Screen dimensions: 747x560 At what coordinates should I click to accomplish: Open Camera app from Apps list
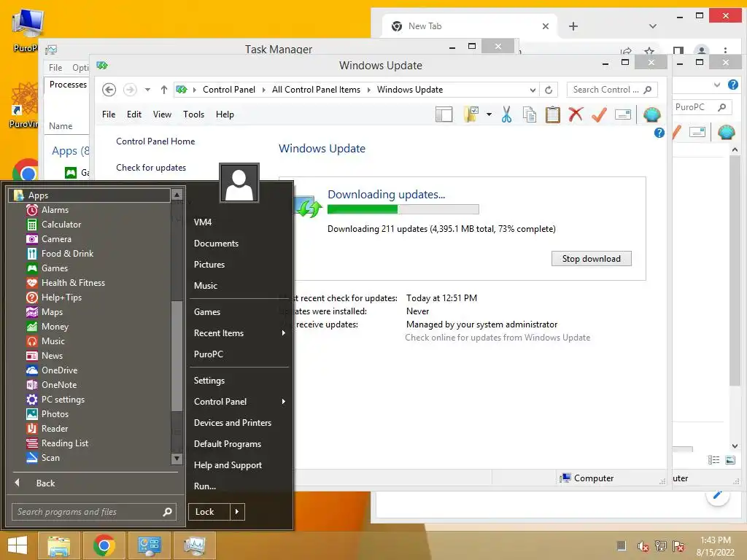pyautogui.click(x=49, y=239)
